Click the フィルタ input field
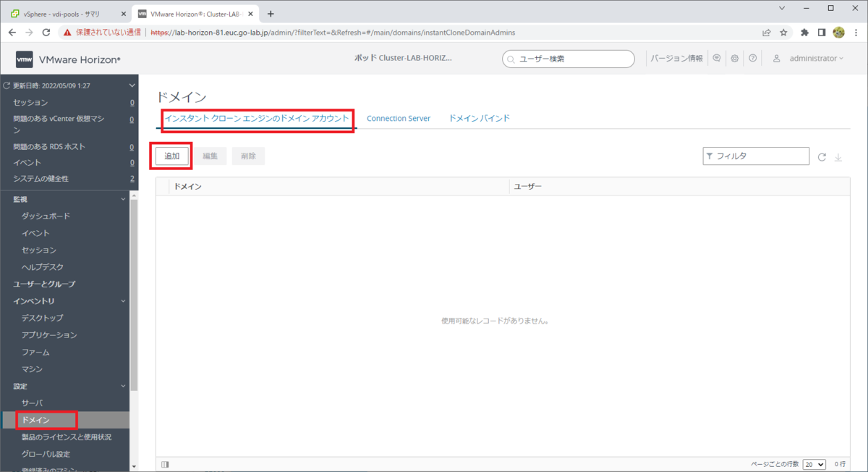Viewport: 868px width, 472px height. 756,156
